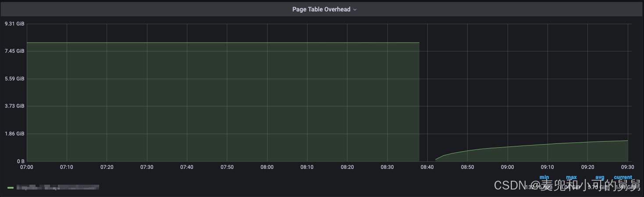This screenshot has height=197, width=644.
Task: Sort legend by the avg column header
Action: [600, 177]
